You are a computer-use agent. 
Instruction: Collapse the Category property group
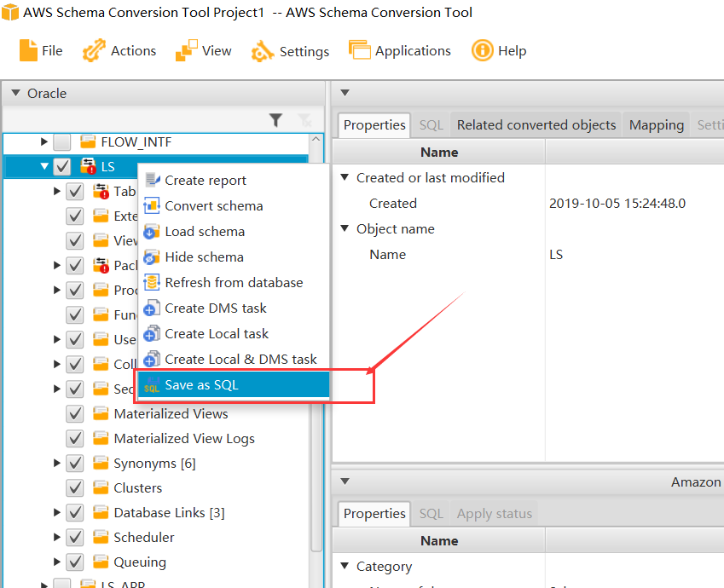pos(345,566)
